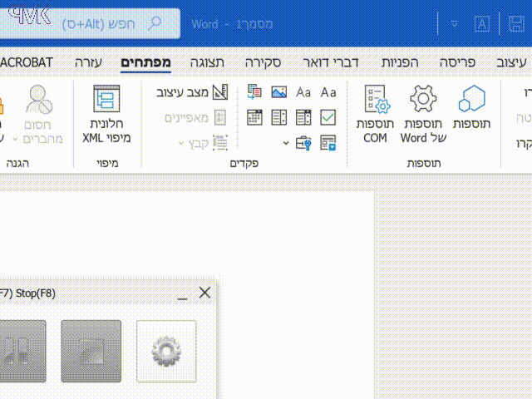
Task: Open customize quick access toolbar dropdown
Action: (x=455, y=24)
